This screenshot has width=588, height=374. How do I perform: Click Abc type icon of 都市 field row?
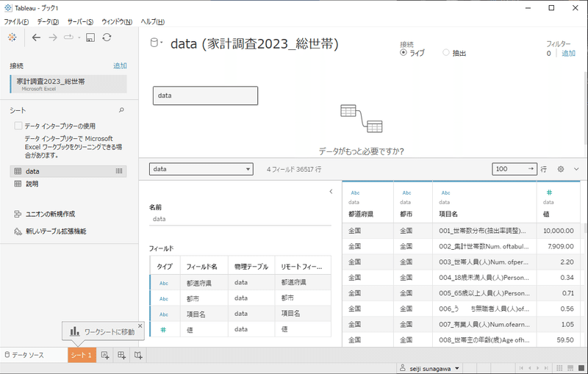pos(164,298)
